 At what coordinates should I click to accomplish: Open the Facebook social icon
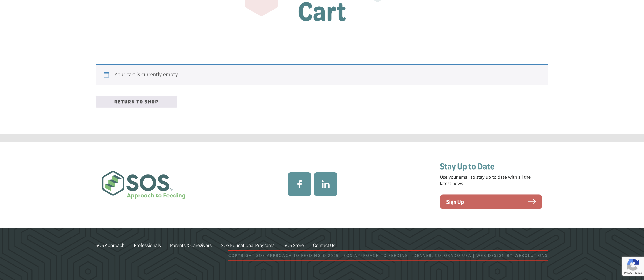299,184
